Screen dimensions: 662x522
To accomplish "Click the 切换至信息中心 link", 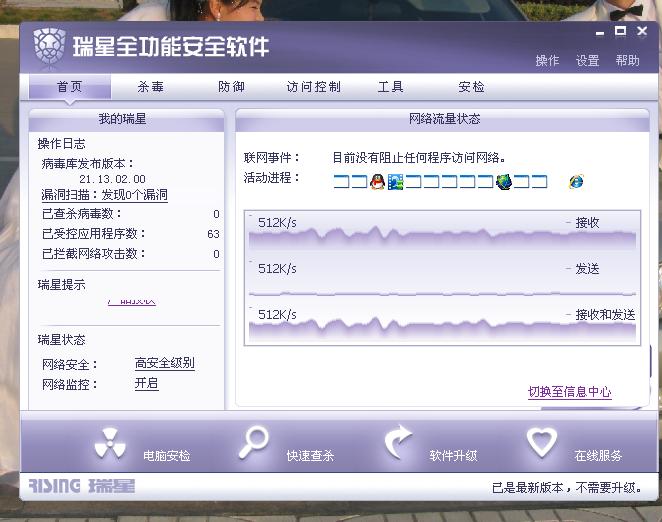I will 570,392.
